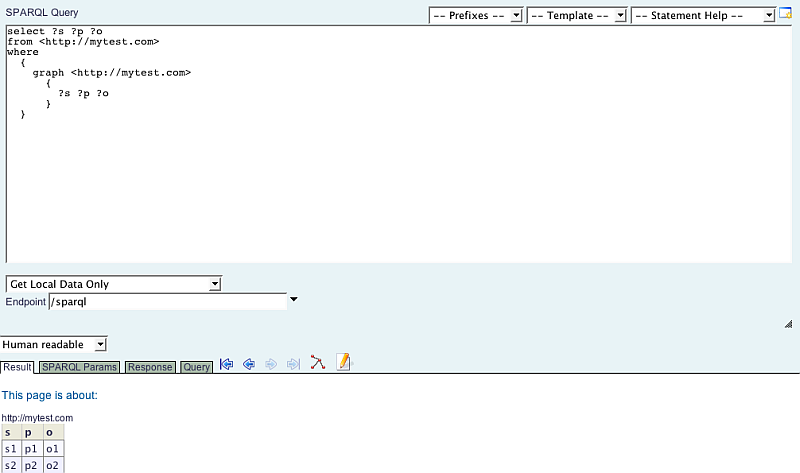Click into the SPARQL query text area
Viewport: 800px width, 473px height.
398,144
